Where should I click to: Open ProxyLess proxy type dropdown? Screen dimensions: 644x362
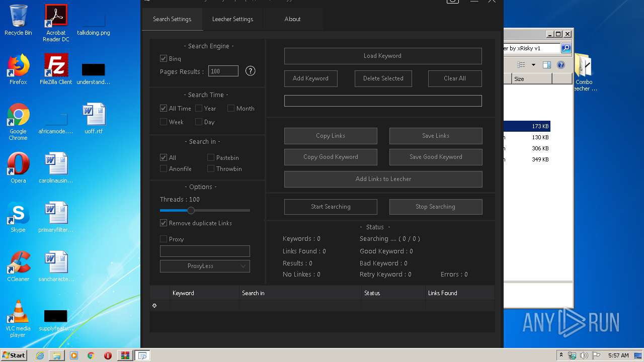(x=205, y=266)
